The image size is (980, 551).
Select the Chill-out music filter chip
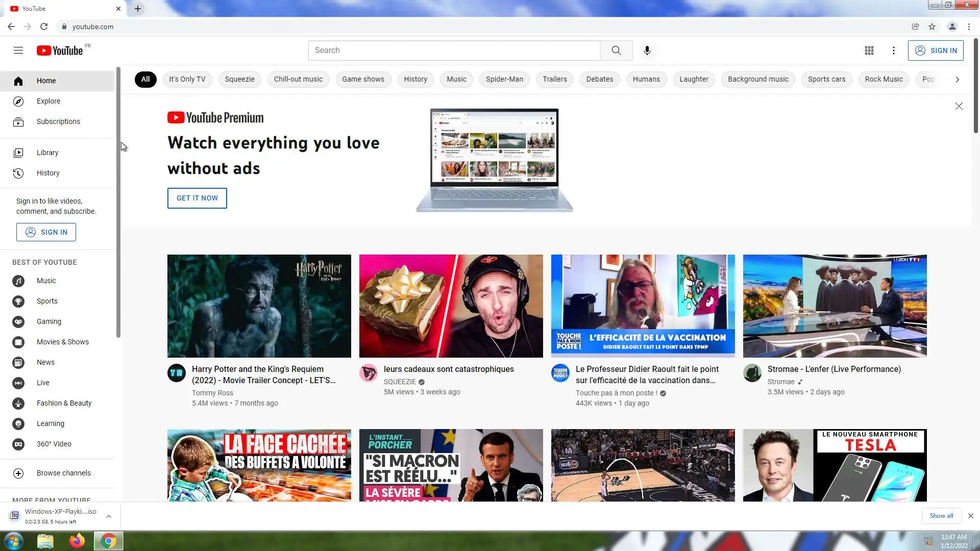click(298, 79)
